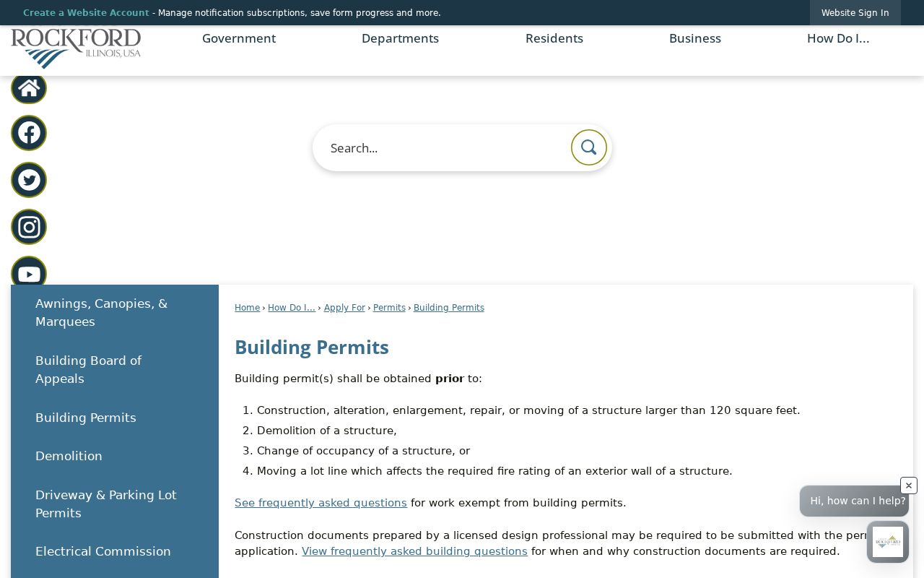This screenshot has width=924, height=578.
Task: Open See frequently asked questions link
Action: pyautogui.click(x=321, y=503)
